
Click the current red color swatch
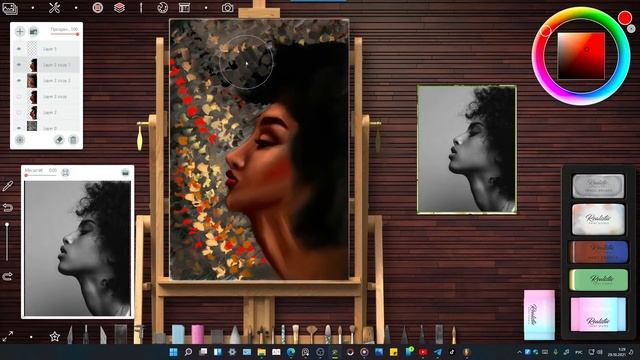click(624, 18)
